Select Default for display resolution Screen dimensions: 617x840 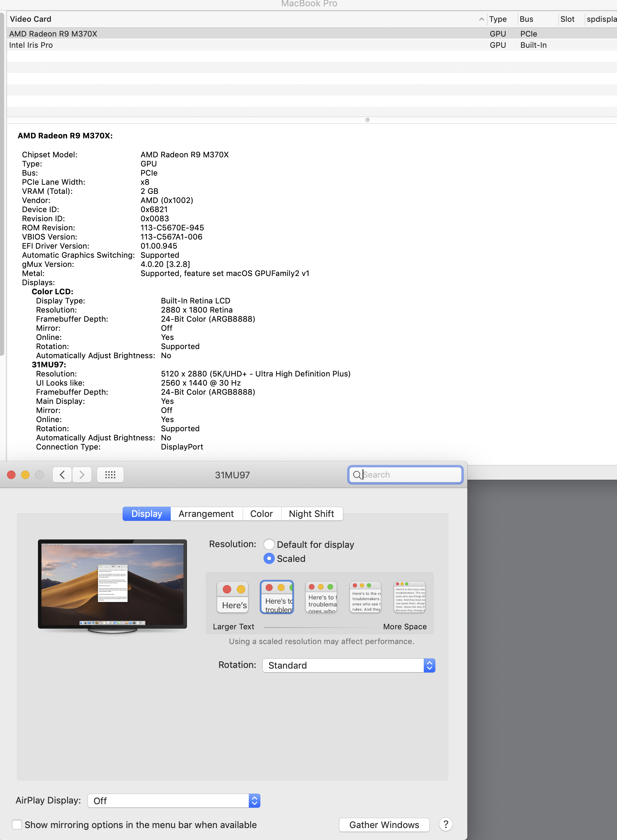click(269, 544)
